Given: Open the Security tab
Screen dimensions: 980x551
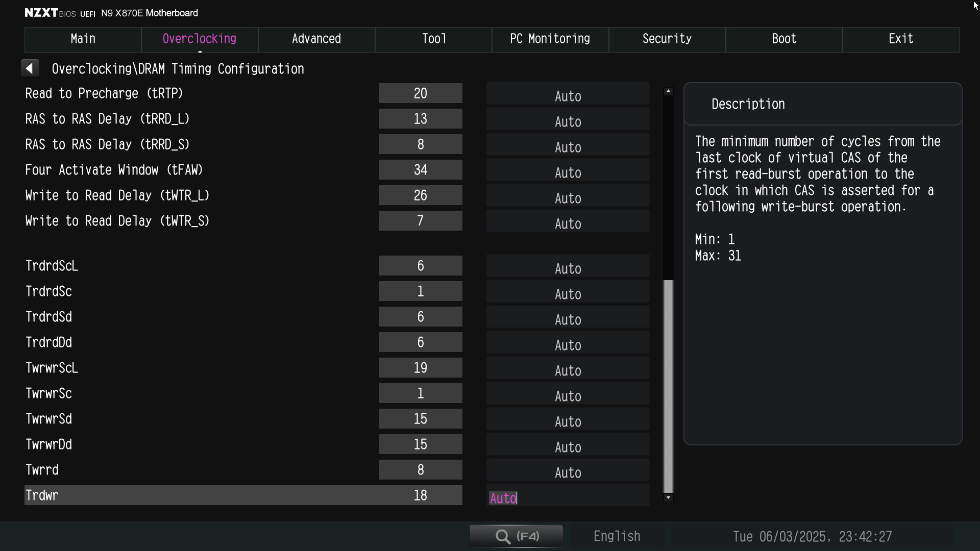Looking at the screenshot, I should [667, 39].
